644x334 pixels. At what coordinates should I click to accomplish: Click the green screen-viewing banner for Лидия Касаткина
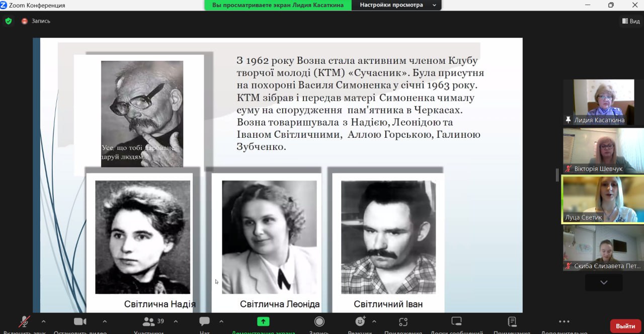(278, 5)
